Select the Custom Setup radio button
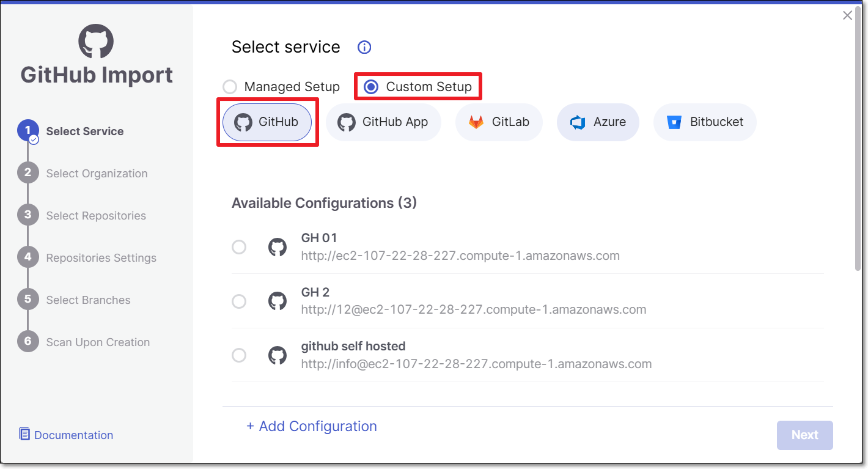 pyautogui.click(x=371, y=87)
